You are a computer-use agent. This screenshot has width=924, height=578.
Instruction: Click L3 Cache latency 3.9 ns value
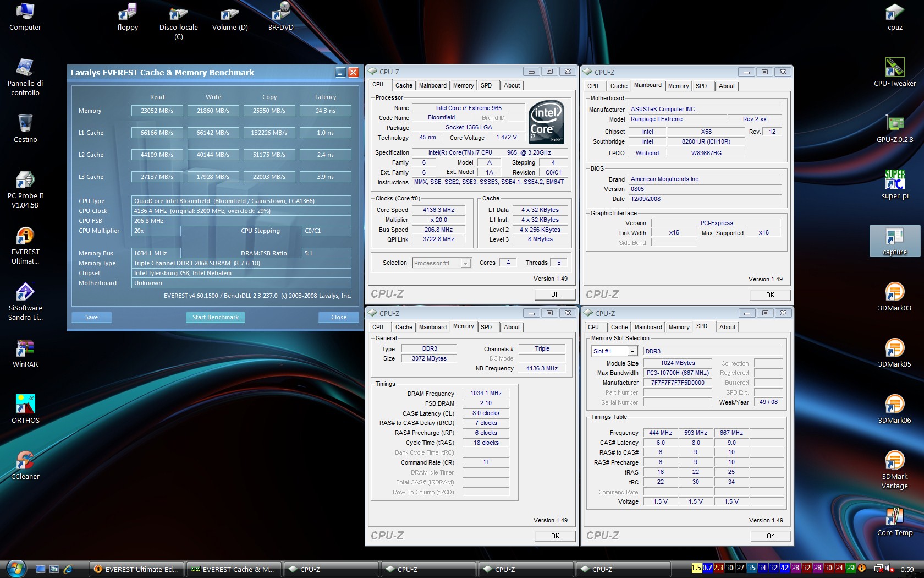click(325, 177)
